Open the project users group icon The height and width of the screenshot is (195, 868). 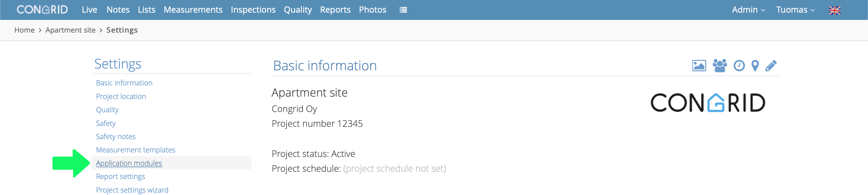(719, 66)
